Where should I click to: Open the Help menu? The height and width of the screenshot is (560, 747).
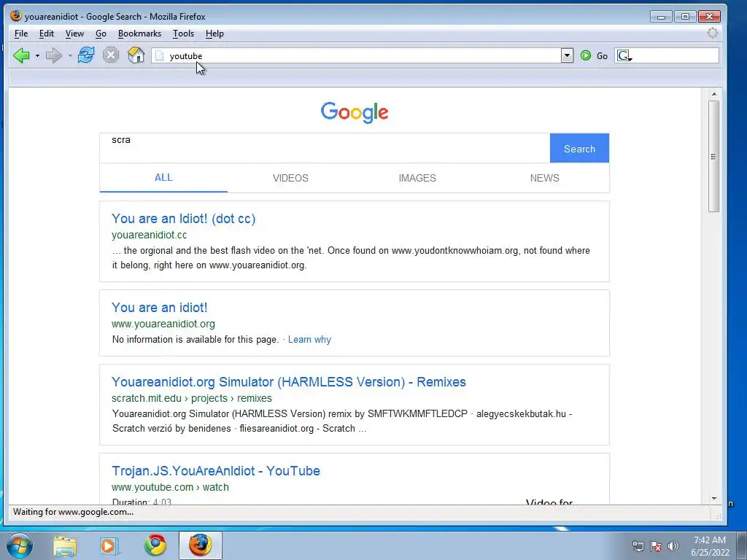coord(214,34)
